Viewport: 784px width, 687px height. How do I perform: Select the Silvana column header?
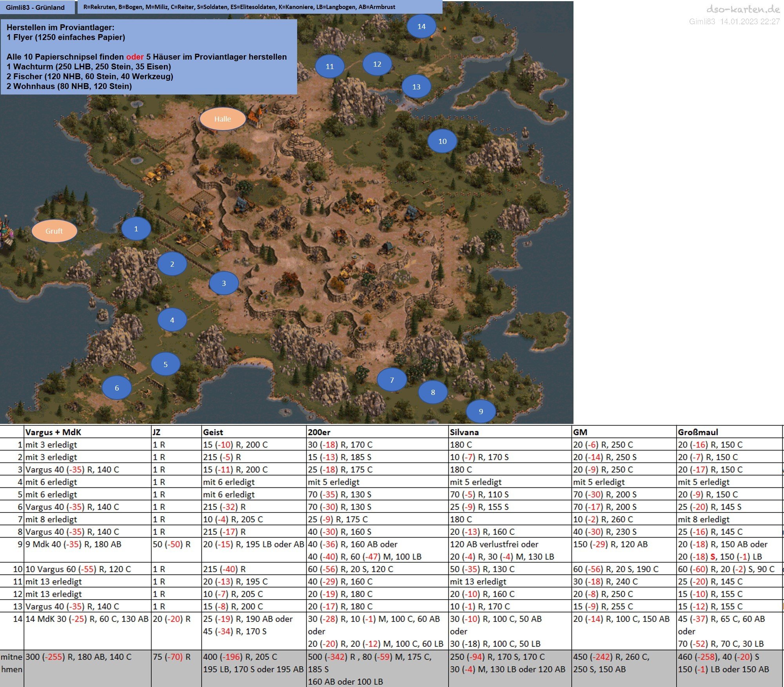tap(464, 432)
